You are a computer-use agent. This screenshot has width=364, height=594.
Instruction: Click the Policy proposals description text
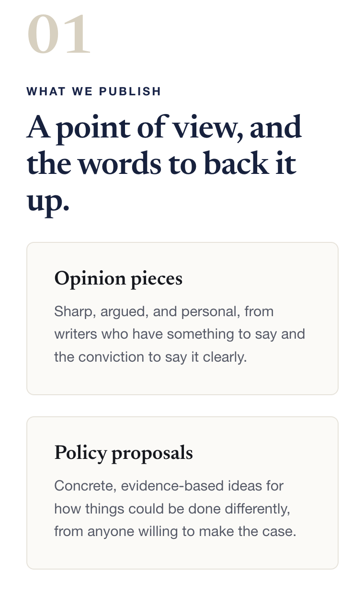coord(175,509)
